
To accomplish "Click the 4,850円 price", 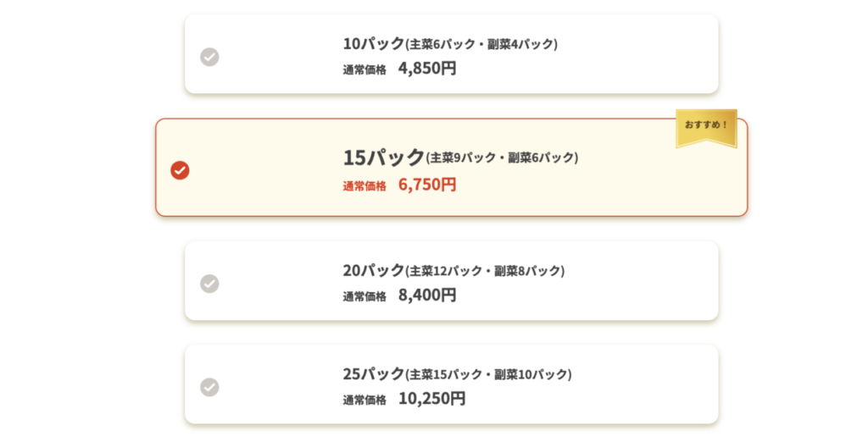I will point(427,69).
